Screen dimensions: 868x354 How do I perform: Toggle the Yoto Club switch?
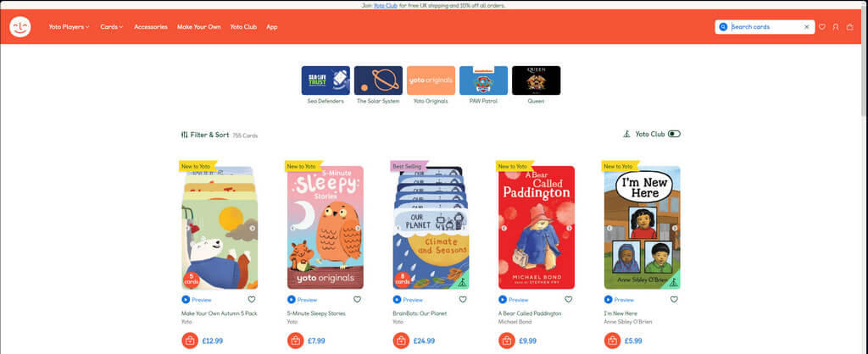(674, 134)
